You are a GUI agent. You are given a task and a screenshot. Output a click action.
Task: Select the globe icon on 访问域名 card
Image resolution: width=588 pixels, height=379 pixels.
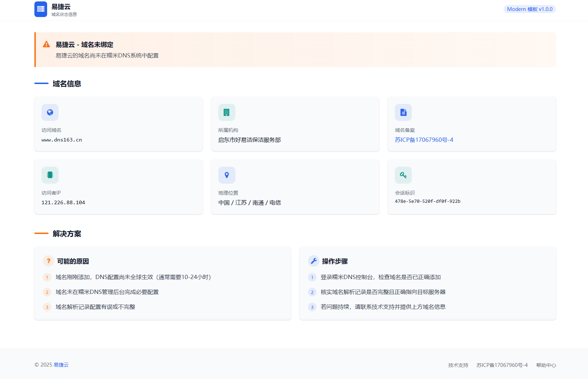(x=50, y=112)
